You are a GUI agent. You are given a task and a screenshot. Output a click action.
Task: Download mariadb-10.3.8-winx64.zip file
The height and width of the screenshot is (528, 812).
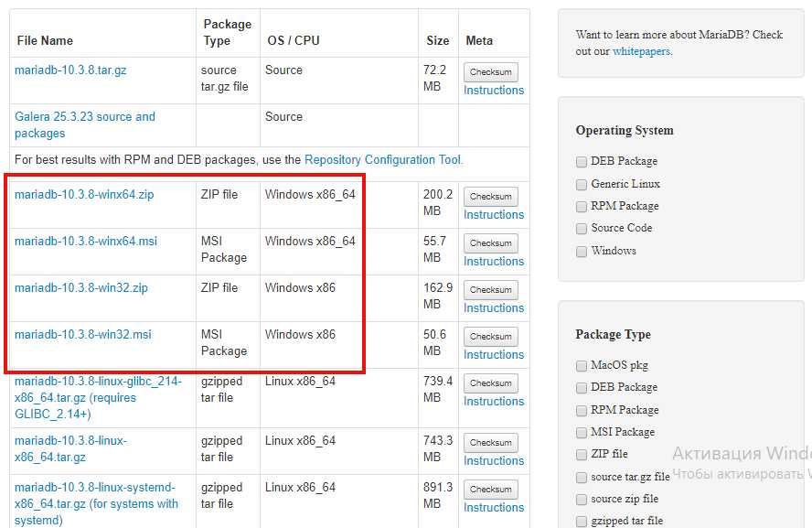[84, 195]
